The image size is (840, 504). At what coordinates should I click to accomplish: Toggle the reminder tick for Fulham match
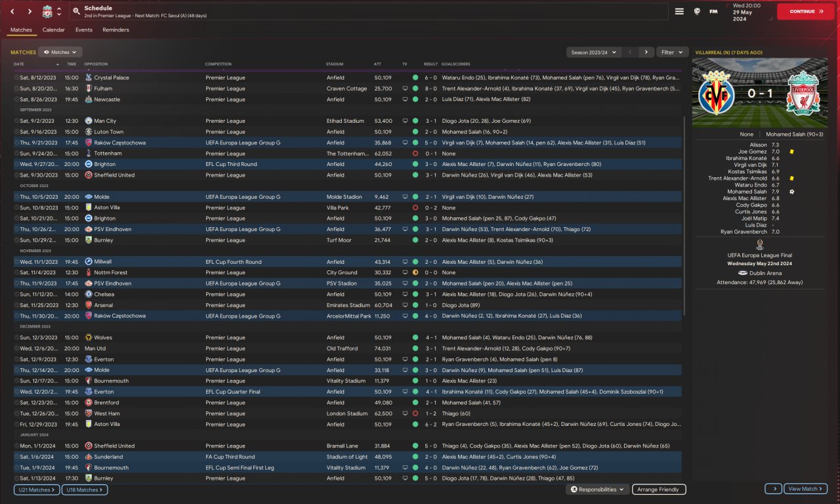tap(17, 89)
